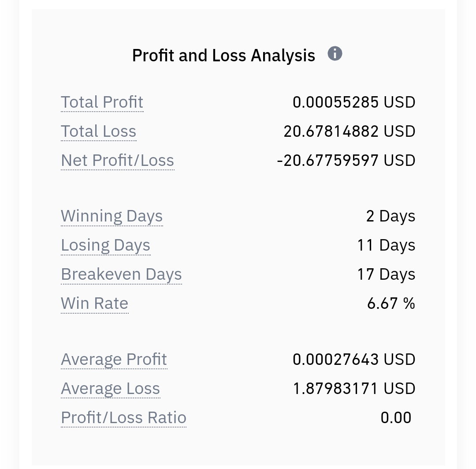The image size is (476, 469).
Task: Click the 17 Days breakeven value
Action: coord(386,274)
